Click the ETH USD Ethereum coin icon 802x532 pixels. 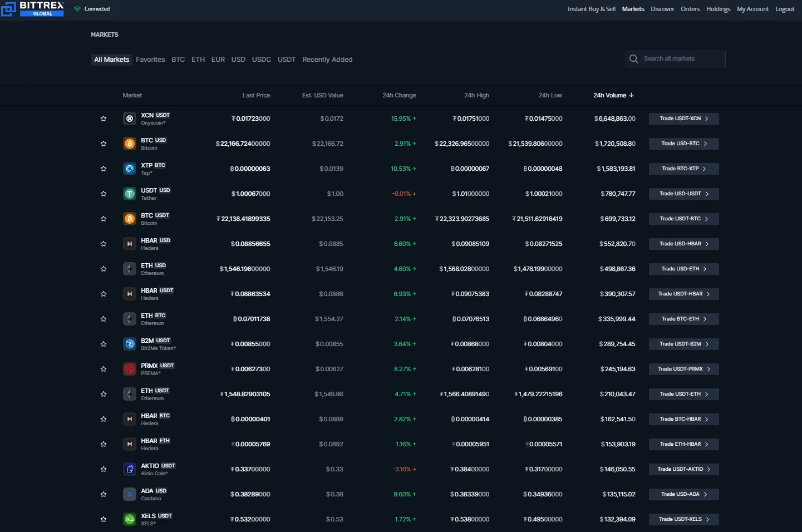coord(130,269)
